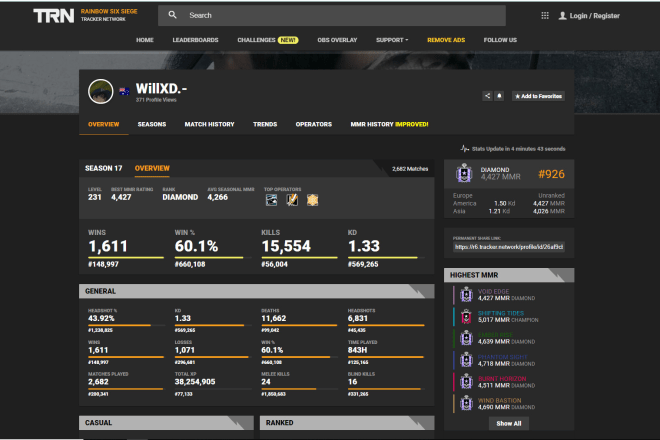Viewport: 660px width, 440px height.
Task: Click the Kills 15,554 value
Action: click(x=286, y=246)
